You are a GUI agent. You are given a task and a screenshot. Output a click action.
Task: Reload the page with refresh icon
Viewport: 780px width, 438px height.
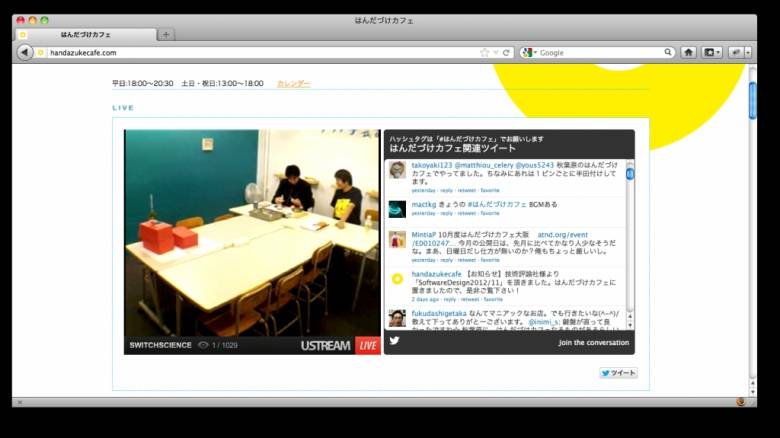[x=506, y=52]
